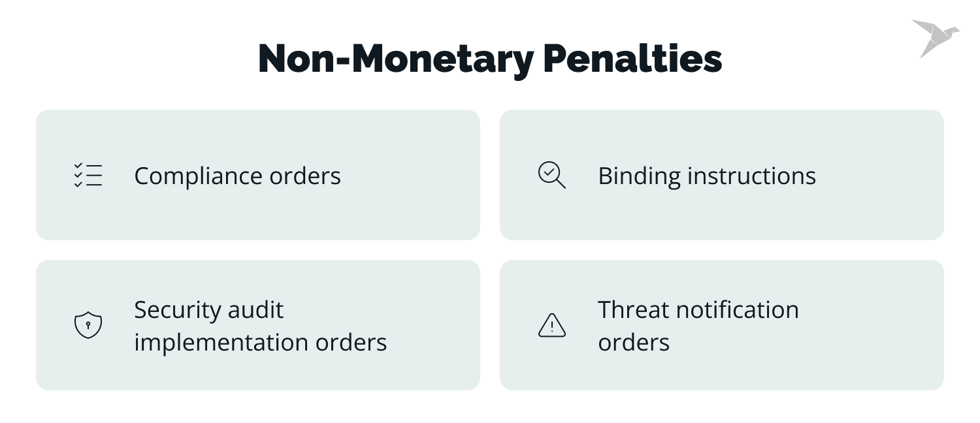Click "orders" below Threat notification
Image resolution: width=980 pixels, height=423 pixels.
pyautogui.click(x=634, y=342)
